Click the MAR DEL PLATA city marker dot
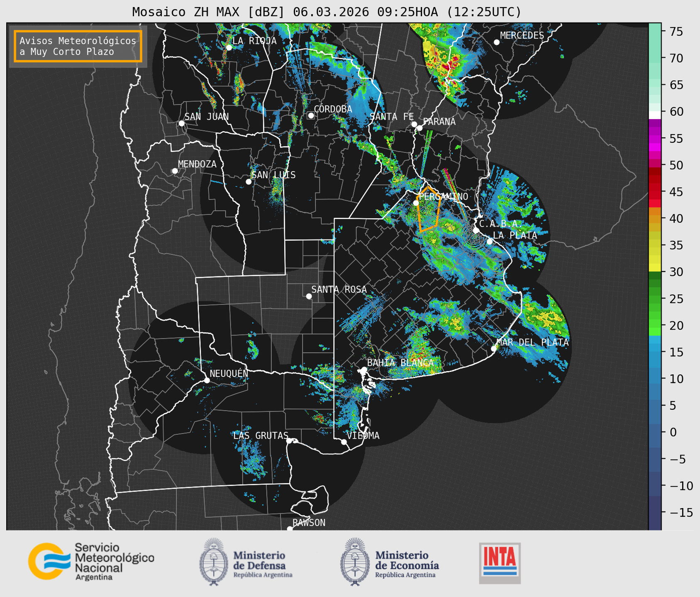Image resolution: width=700 pixels, height=597 pixels. (494, 349)
